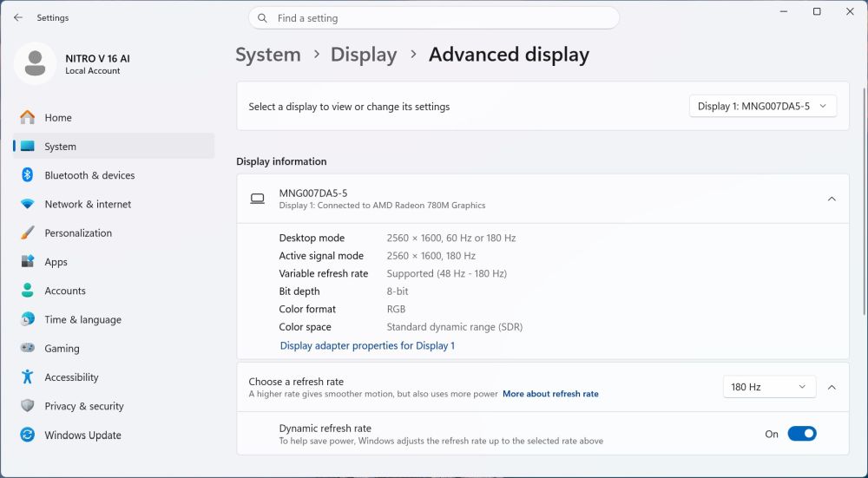Open Personalization settings
The width and height of the screenshot is (868, 478).
[x=114, y=232]
